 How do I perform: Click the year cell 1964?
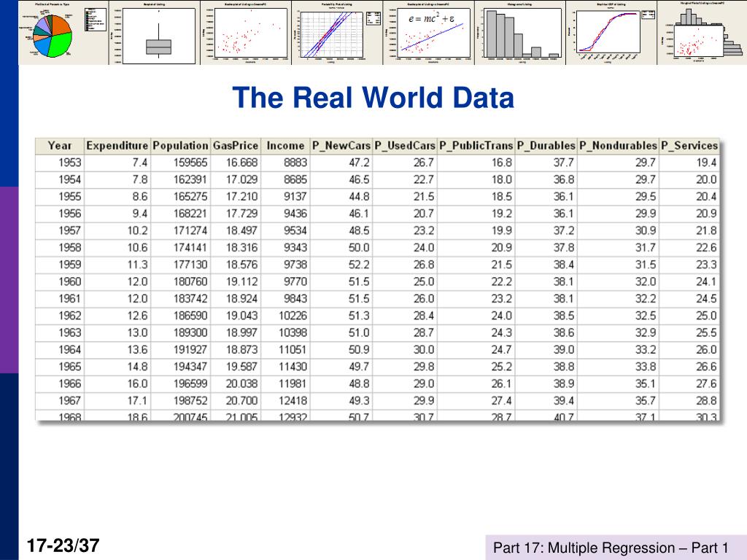(69, 350)
